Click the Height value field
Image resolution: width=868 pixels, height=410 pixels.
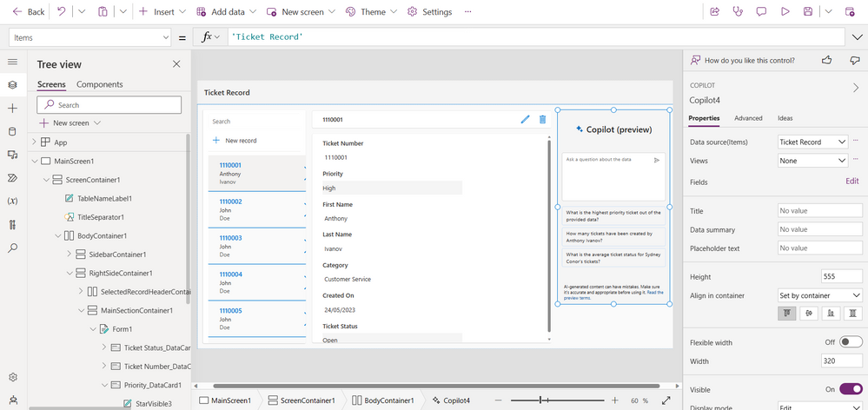[842, 276]
